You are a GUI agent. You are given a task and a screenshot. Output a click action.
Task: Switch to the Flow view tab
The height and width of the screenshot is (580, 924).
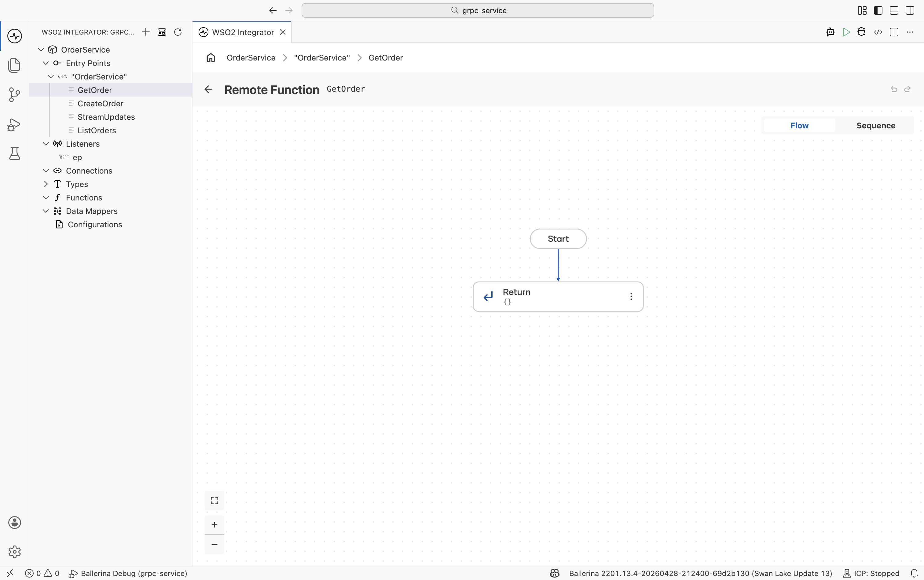click(x=799, y=125)
